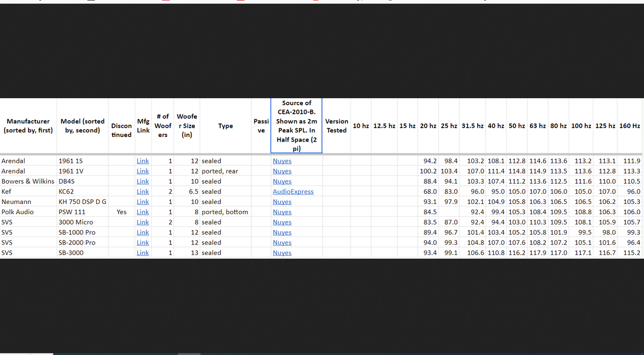Select the 80 hz column header
The height and width of the screenshot is (355, 644).
pyautogui.click(x=558, y=126)
